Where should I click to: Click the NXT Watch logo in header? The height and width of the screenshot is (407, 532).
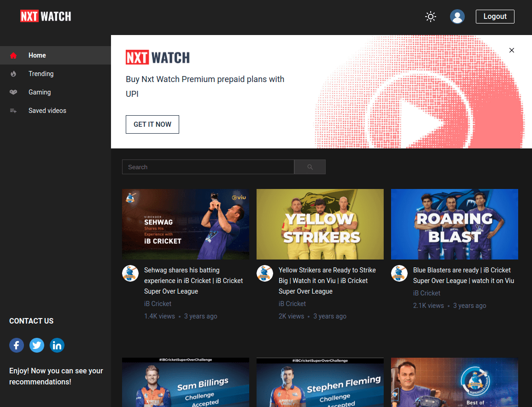(46, 16)
